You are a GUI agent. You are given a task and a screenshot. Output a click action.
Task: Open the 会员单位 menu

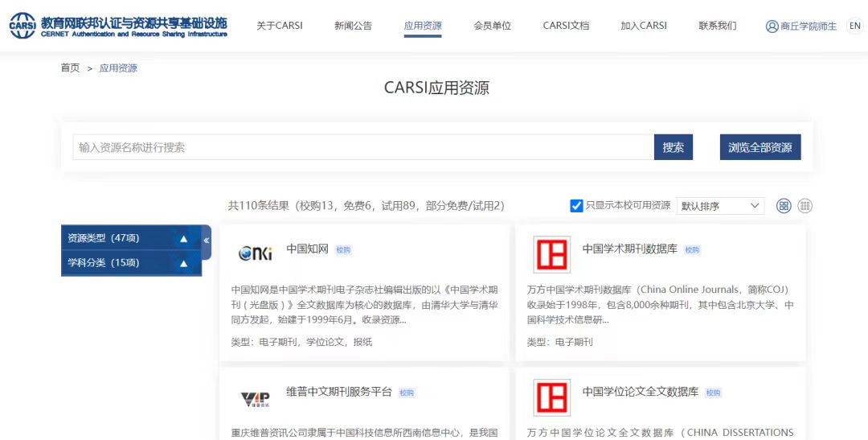492,26
